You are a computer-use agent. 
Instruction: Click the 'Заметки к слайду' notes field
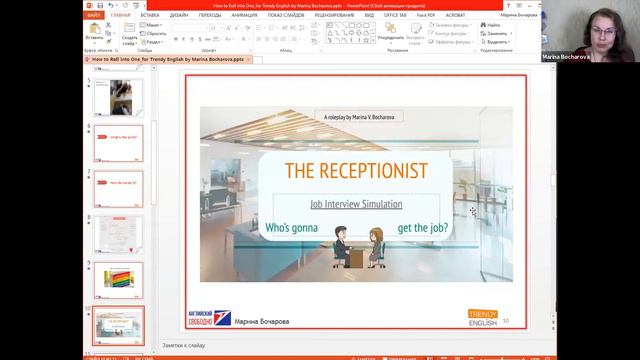coord(184,345)
